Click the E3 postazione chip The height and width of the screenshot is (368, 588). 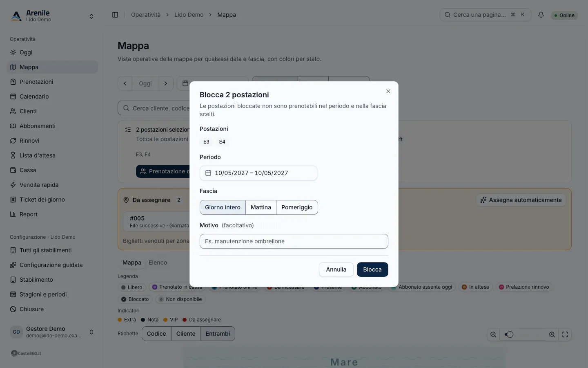(x=206, y=142)
